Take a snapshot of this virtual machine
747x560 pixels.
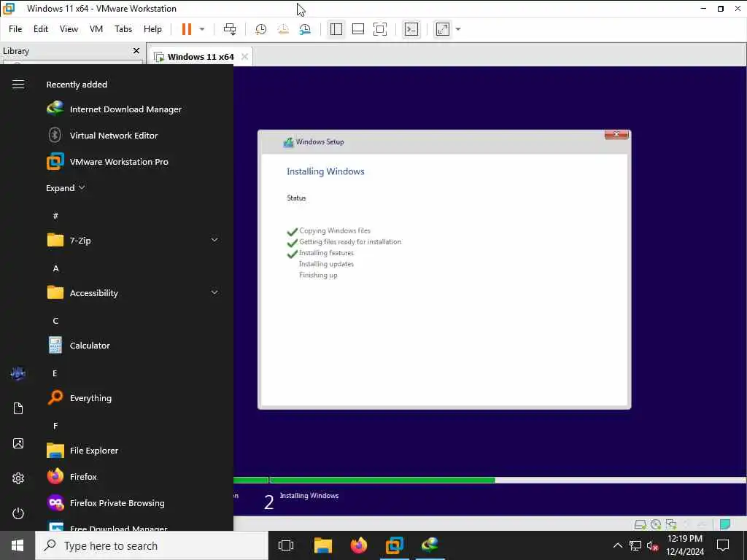point(260,29)
